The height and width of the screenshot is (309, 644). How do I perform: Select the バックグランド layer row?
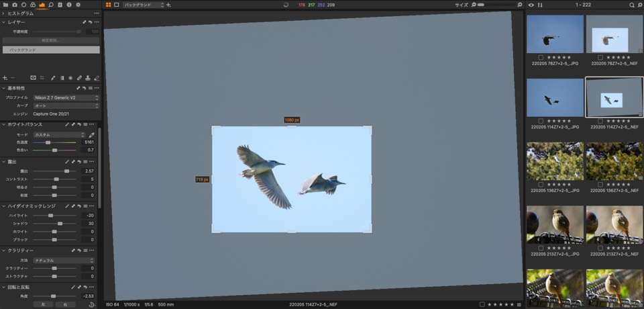tap(51, 50)
